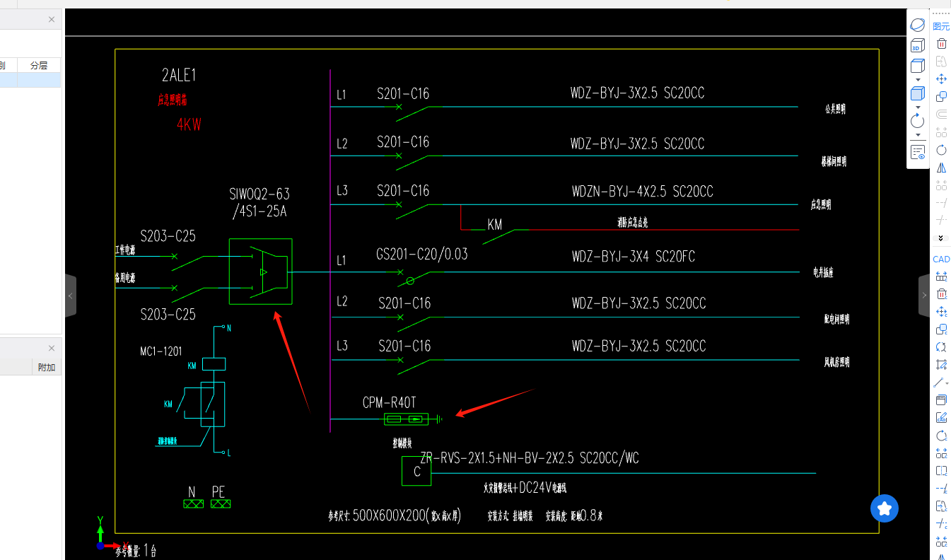Select the wireframe cube view icon
The width and height of the screenshot is (951, 560).
coord(917,66)
